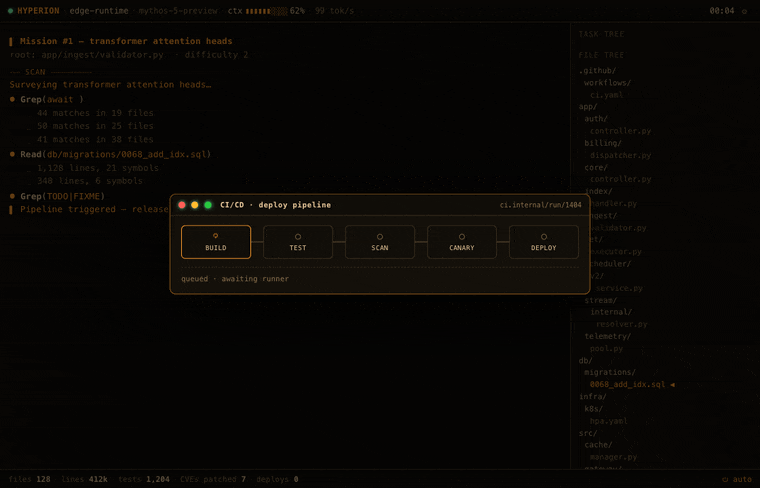Select the app/ folder in file tree
The image size is (760, 488).
[588, 107]
